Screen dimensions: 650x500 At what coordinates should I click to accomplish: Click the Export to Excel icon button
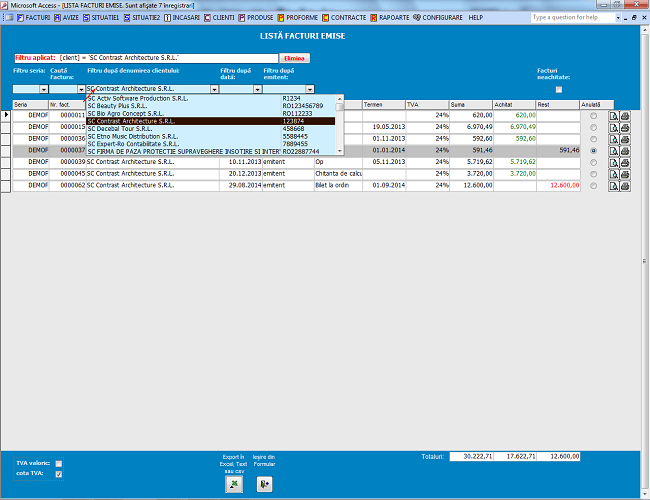pyautogui.click(x=234, y=484)
